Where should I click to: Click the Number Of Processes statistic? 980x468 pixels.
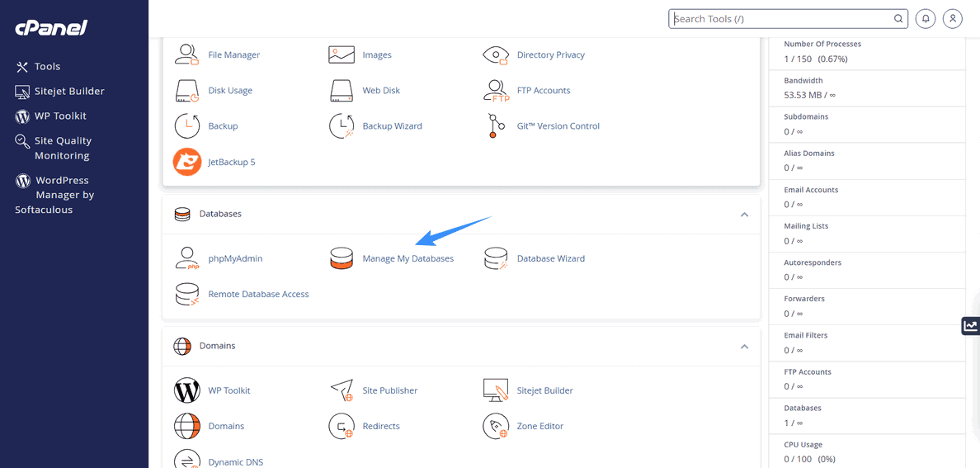(822, 45)
